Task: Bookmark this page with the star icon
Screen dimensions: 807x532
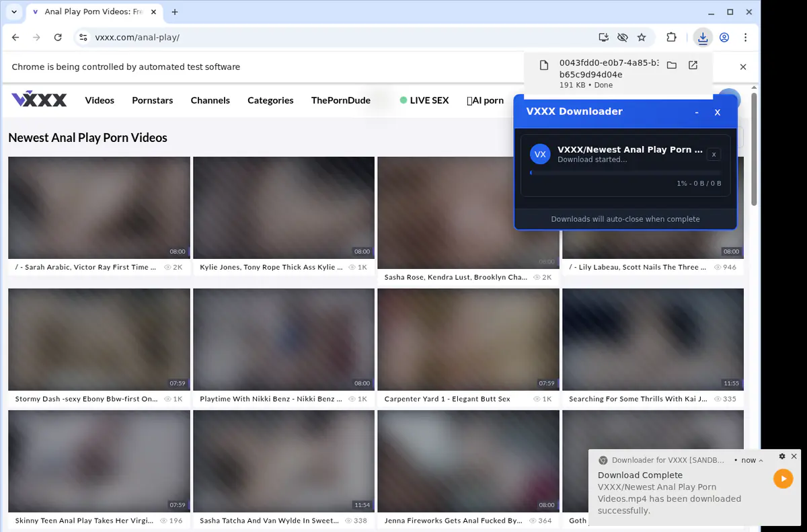Action: click(642, 38)
